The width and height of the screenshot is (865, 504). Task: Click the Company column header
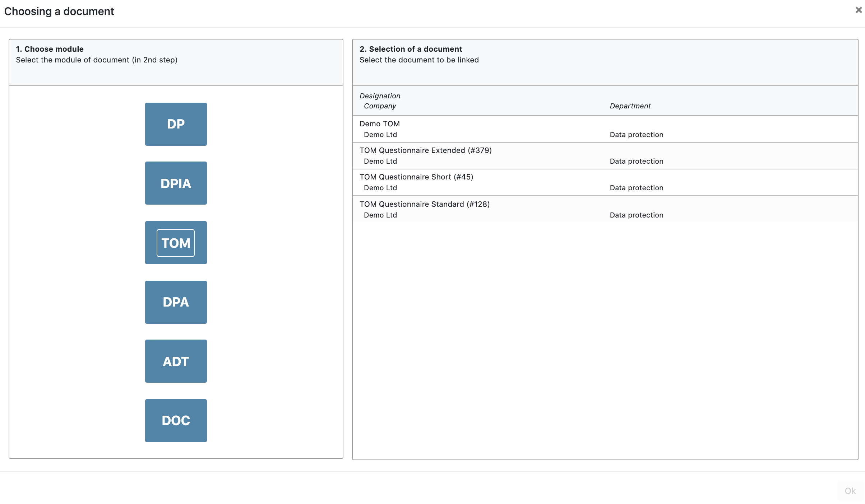click(380, 106)
